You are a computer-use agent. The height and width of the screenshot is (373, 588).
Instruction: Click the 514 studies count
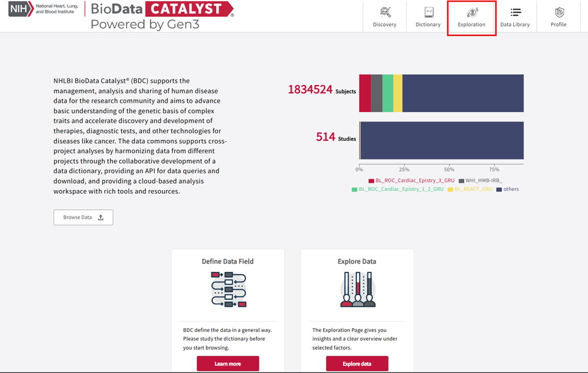pyautogui.click(x=326, y=136)
